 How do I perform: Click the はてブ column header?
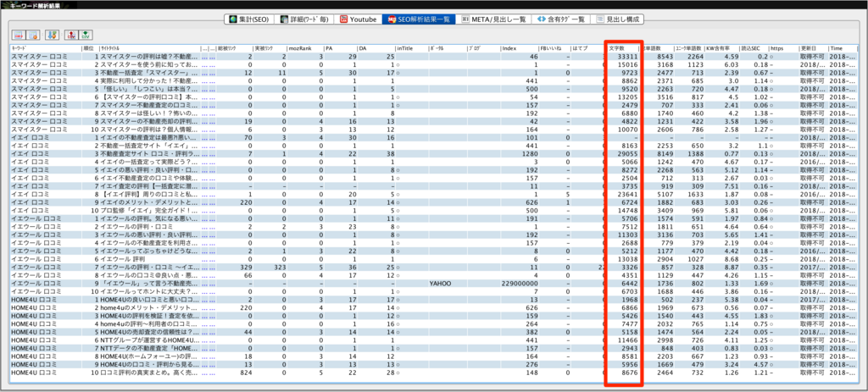point(589,48)
